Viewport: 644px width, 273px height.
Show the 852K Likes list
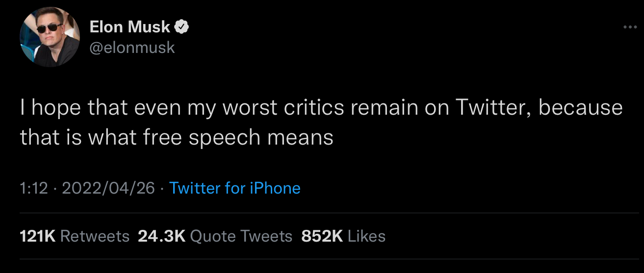pyautogui.click(x=343, y=236)
